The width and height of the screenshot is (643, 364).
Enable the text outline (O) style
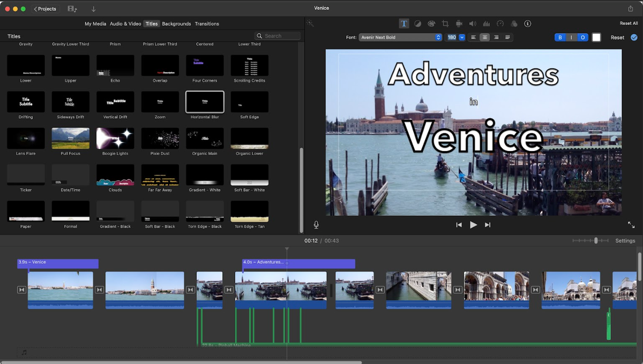pyautogui.click(x=582, y=37)
